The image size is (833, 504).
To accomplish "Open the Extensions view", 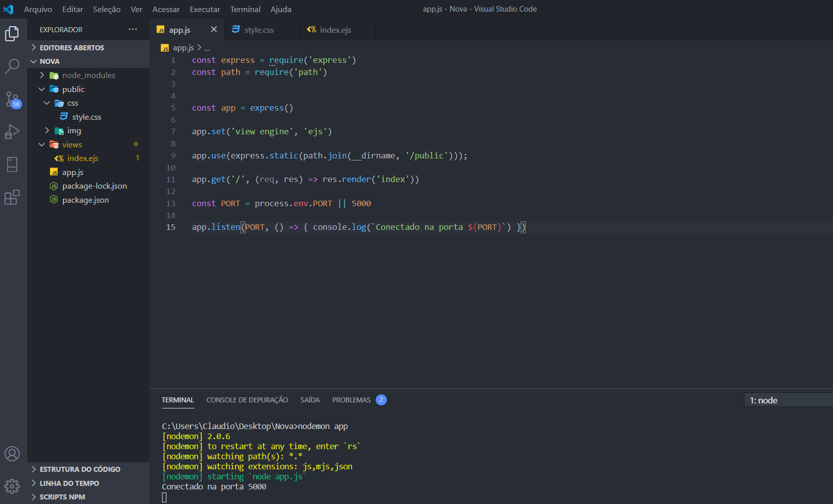I will tap(12, 197).
